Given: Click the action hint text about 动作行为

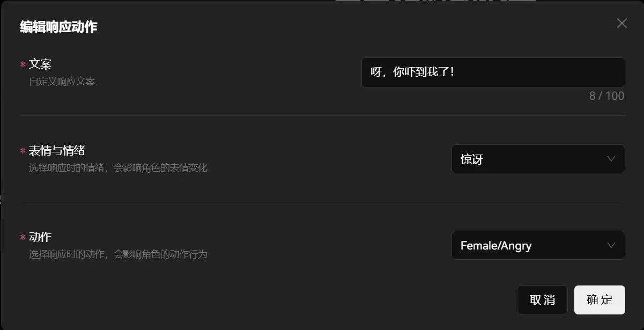Looking at the screenshot, I should [x=118, y=254].
